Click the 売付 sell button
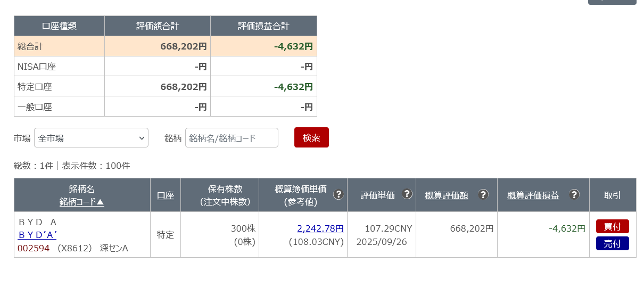Screen dimensions: 644x287 [x=612, y=244]
